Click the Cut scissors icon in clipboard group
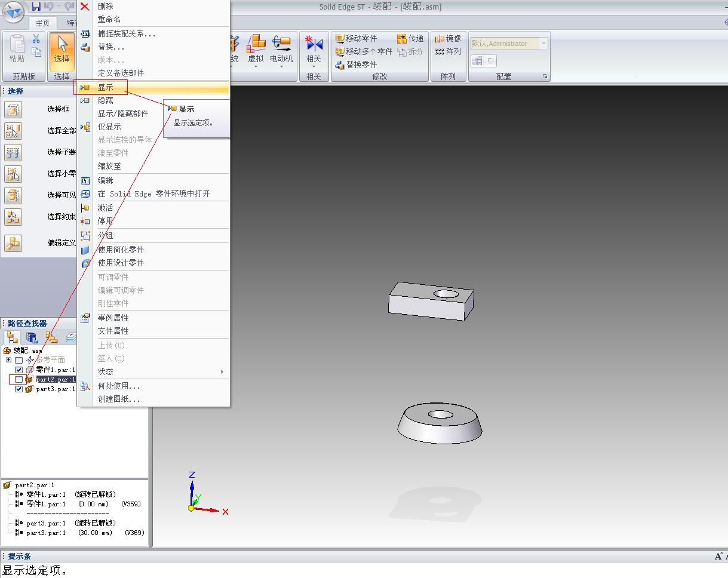Viewport: 728px width, 578px height. (x=36, y=39)
